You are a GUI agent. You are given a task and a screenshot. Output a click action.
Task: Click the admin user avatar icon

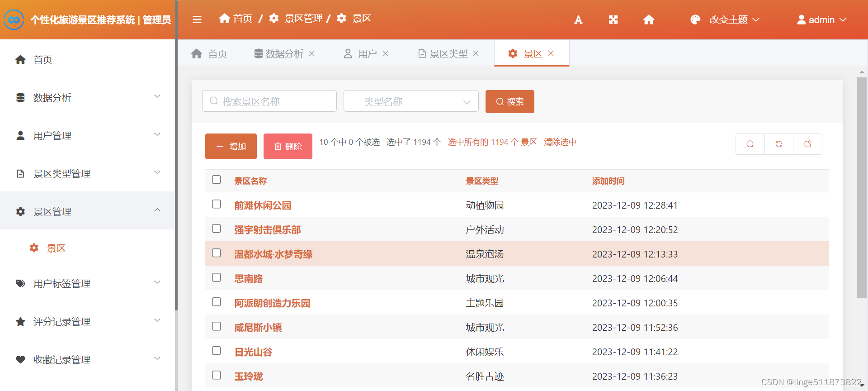tap(801, 19)
